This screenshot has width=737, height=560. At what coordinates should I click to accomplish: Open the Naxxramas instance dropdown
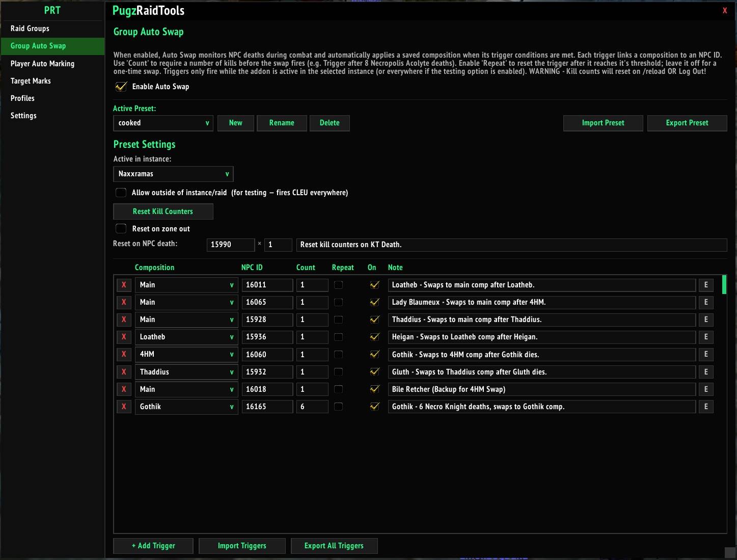pos(173,174)
